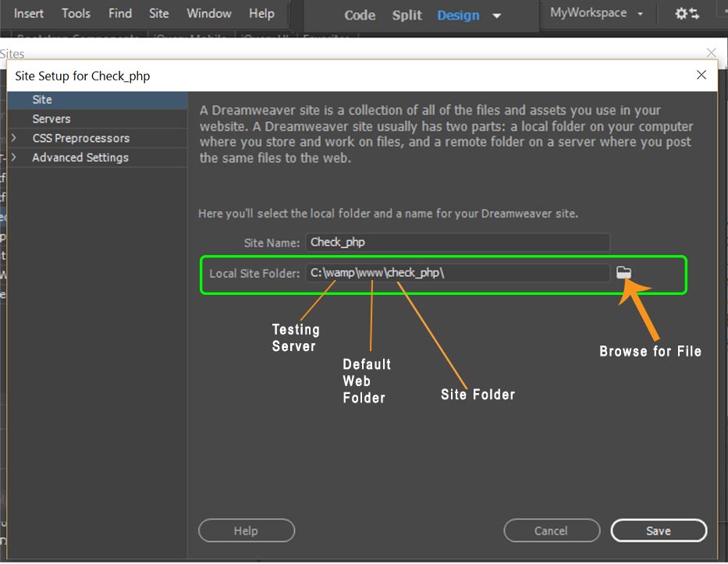The width and height of the screenshot is (728, 564).
Task: Open the Insert menu
Action: (x=28, y=13)
